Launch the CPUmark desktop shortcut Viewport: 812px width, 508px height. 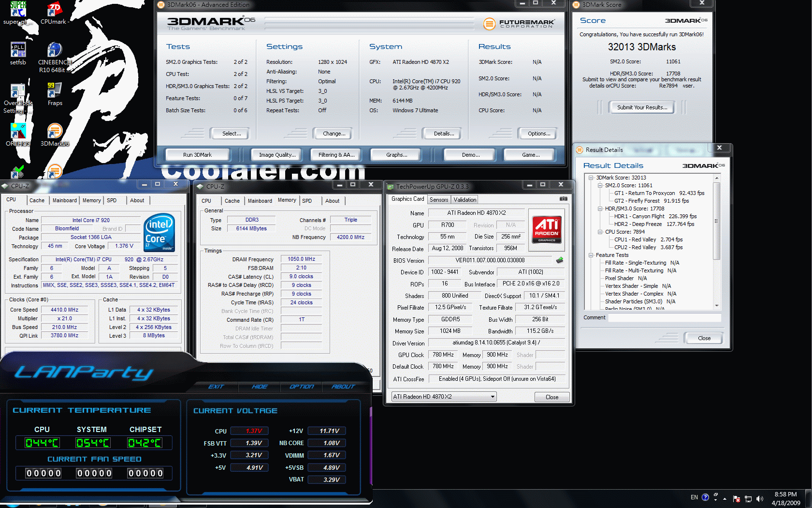tap(54, 13)
